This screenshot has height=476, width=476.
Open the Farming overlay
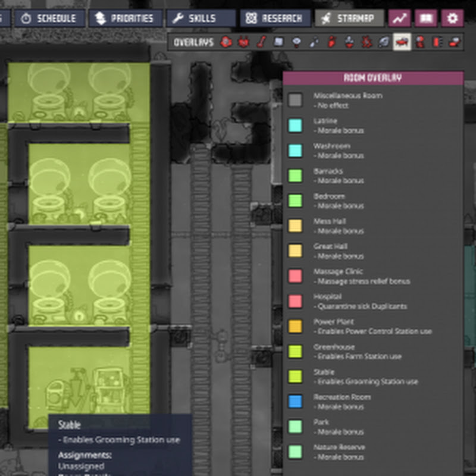pyautogui.click(x=384, y=42)
